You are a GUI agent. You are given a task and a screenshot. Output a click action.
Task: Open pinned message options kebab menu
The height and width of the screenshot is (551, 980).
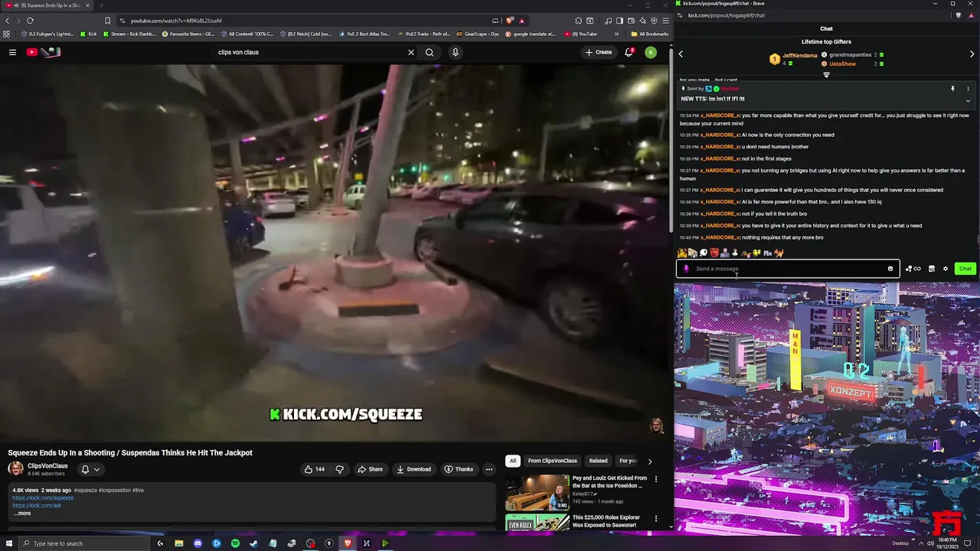coord(968,89)
